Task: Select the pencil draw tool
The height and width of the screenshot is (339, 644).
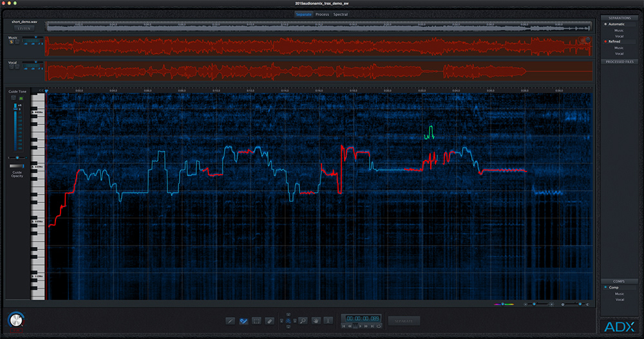Action: coord(231,320)
